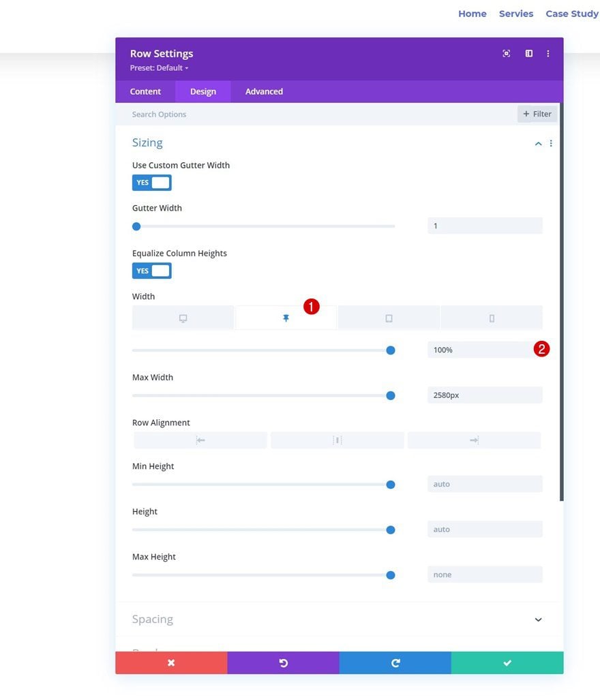Select the phone device icon for Width

click(492, 318)
